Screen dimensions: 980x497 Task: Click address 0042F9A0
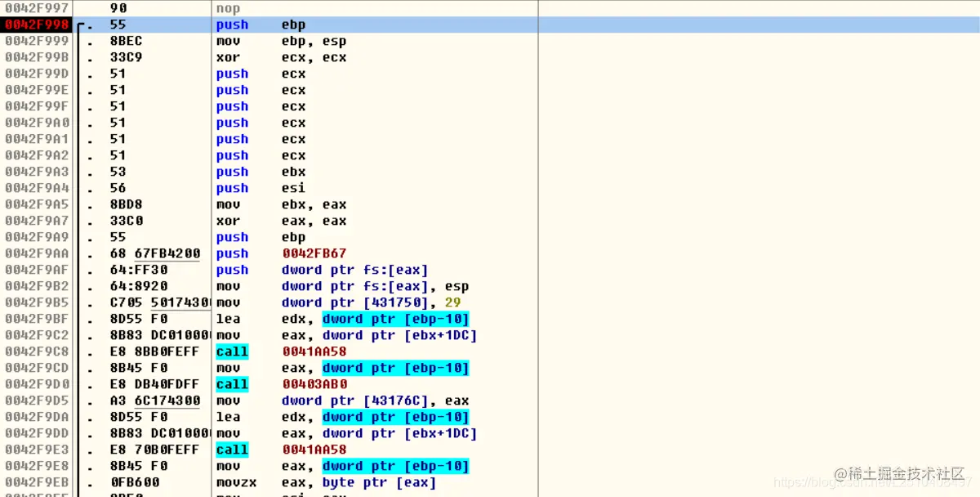pos(37,123)
